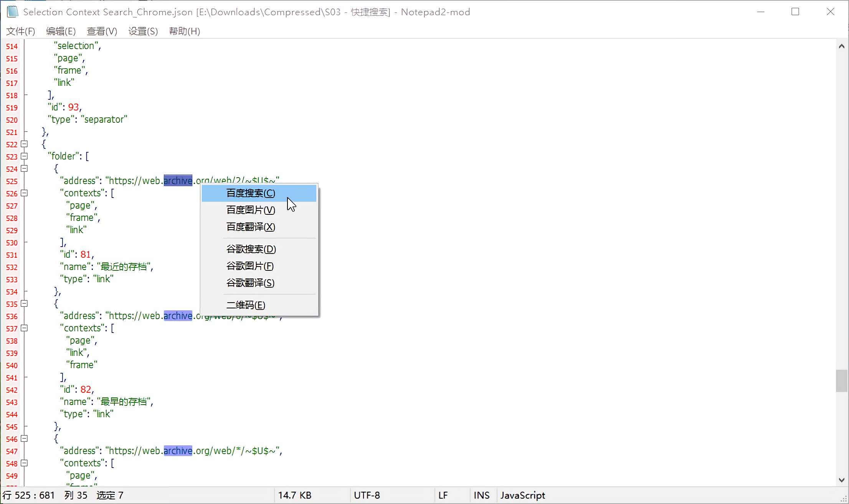Collapse the fold marker at line 524
Image resolution: width=849 pixels, height=504 pixels.
(24, 169)
